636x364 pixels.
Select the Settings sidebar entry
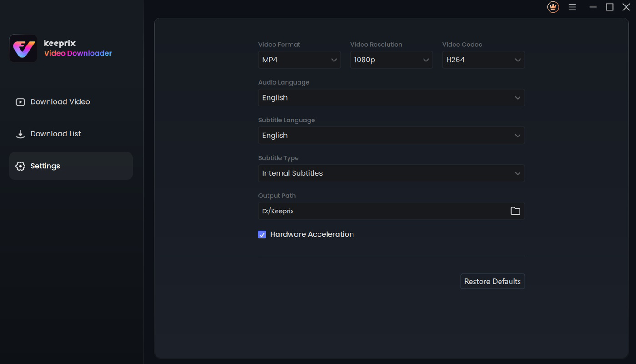click(x=45, y=166)
